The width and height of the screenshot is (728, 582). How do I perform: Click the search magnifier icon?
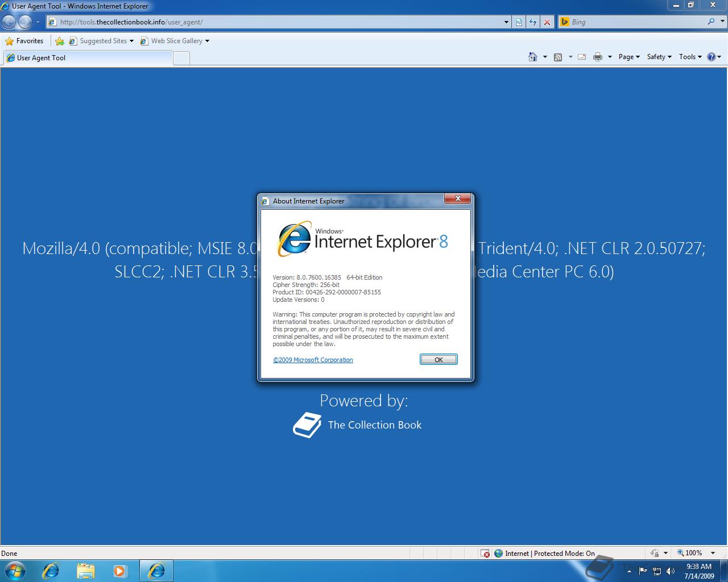pyautogui.click(x=711, y=22)
